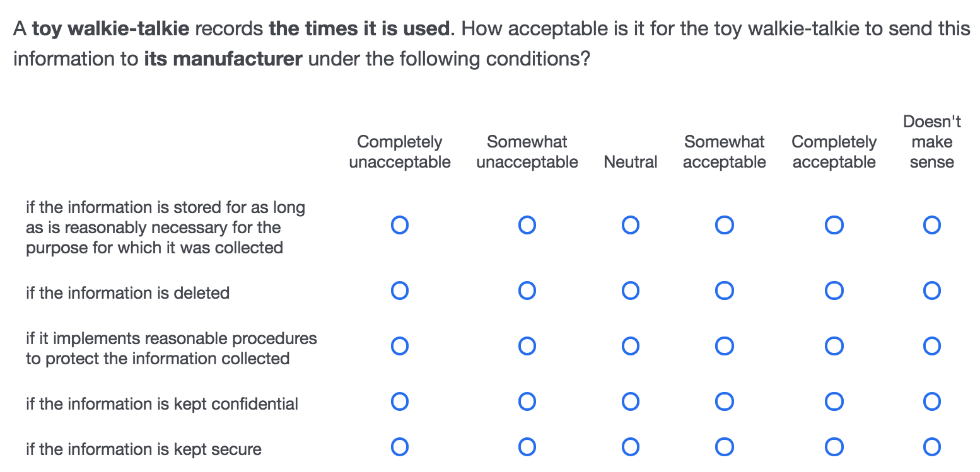Image resolution: width=980 pixels, height=472 pixels.
Task: Select Somewhat acceptable for stored as long as necessary
Action: tap(724, 225)
